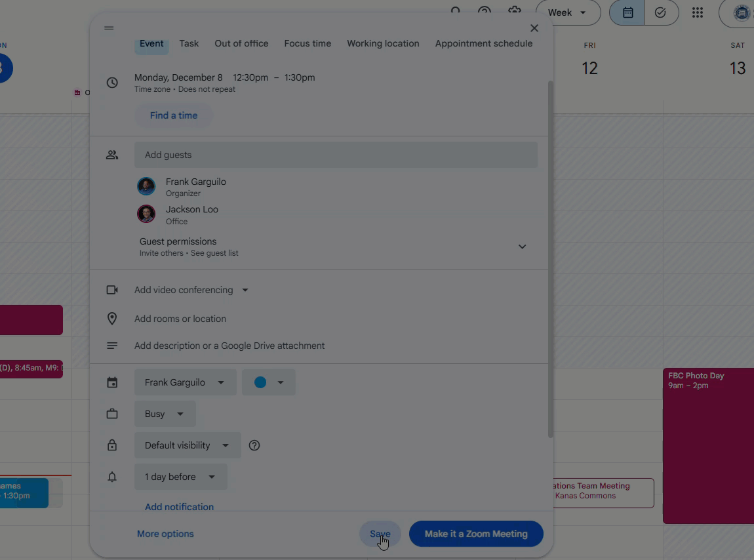Click the notification bell icon
Image resolution: width=754 pixels, height=560 pixels.
coord(112,477)
